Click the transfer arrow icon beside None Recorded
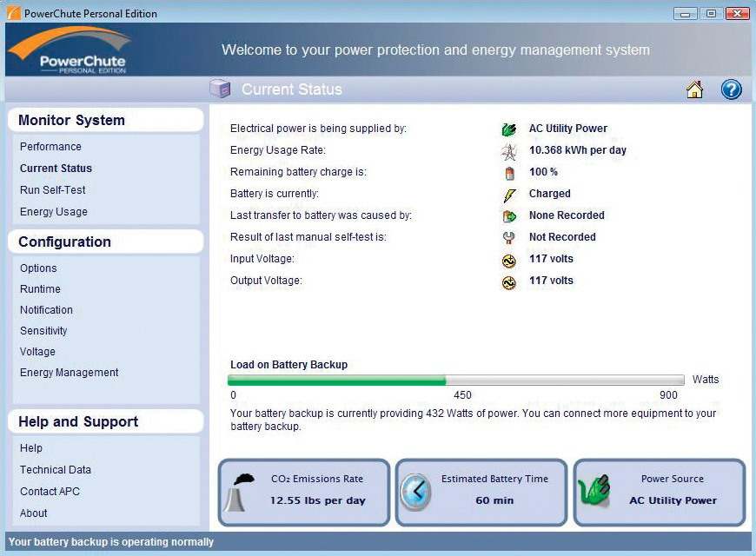756x556 pixels. click(x=509, y=216)
